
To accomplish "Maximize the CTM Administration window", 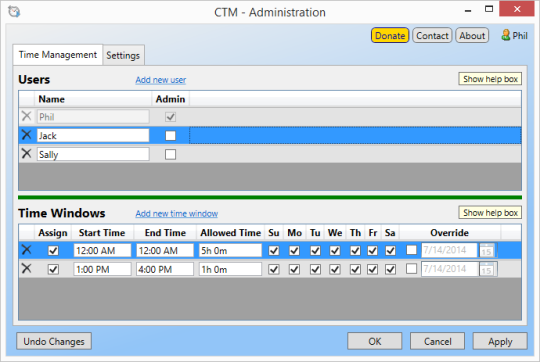I will click(x=489, y=9).
